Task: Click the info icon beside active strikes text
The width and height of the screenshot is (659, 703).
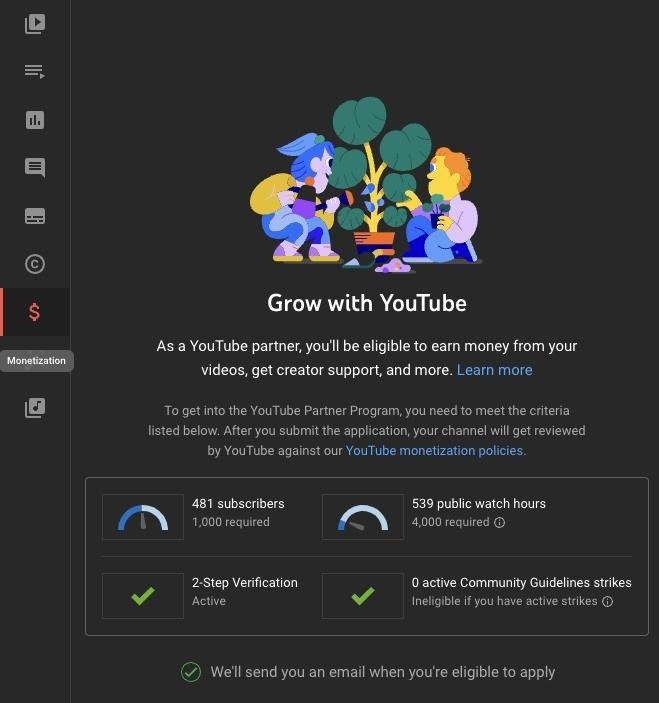Action: tap(607, 601)
